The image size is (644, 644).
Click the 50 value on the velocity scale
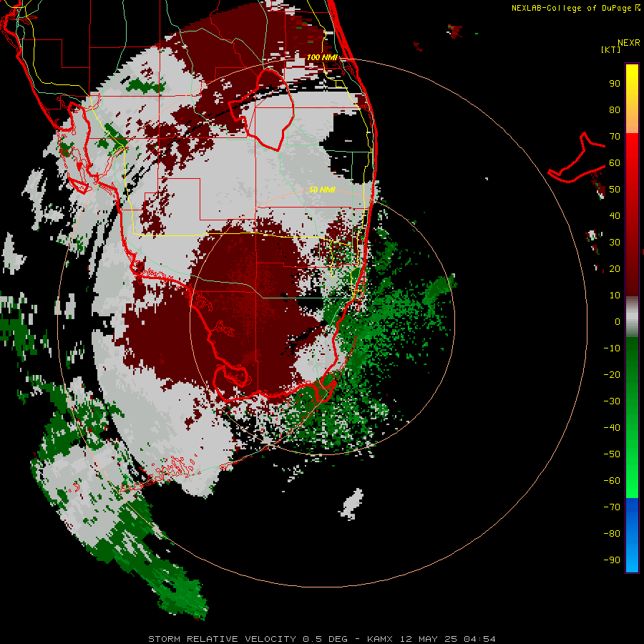click(615, 190)
